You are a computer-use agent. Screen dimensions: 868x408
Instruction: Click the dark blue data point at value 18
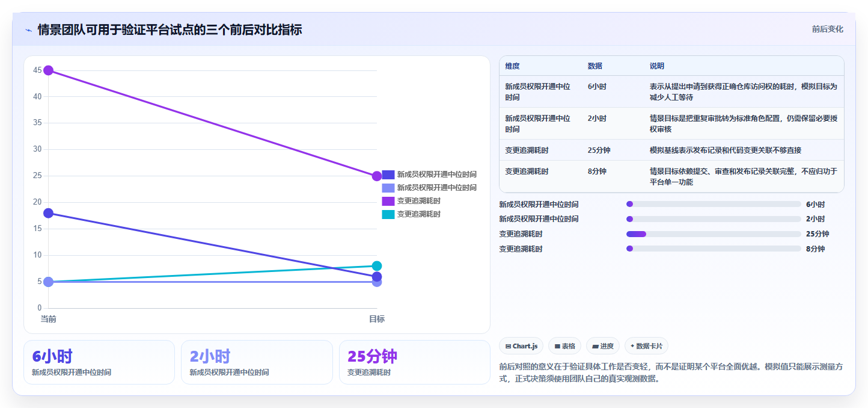tap(49, 213)
